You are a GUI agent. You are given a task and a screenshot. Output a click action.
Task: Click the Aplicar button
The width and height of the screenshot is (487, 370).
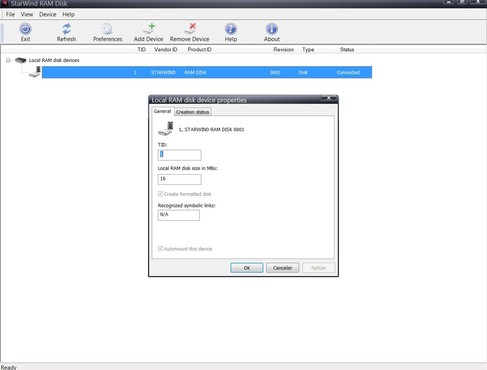point(318,268)
